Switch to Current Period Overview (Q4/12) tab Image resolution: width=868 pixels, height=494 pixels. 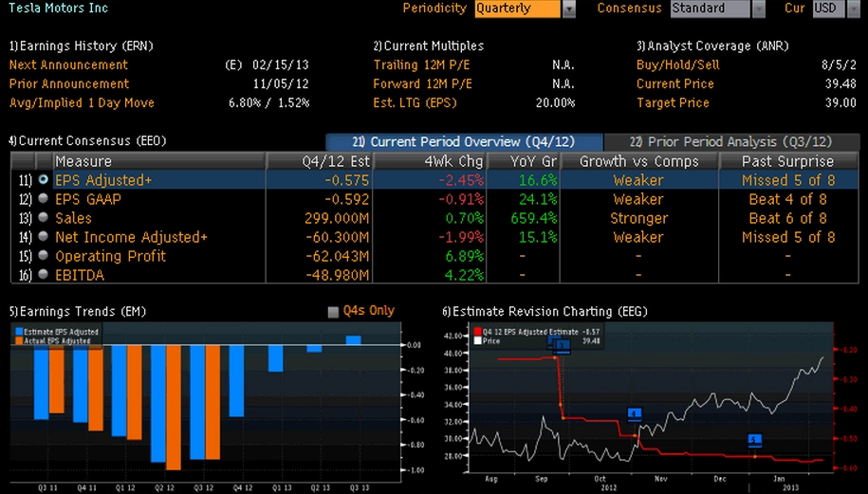pos(464,141)
